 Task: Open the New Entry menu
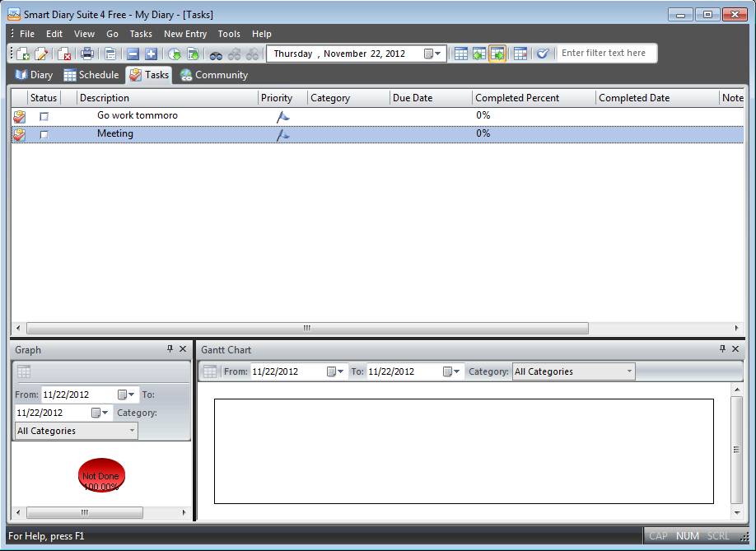[x=184, y=34]
